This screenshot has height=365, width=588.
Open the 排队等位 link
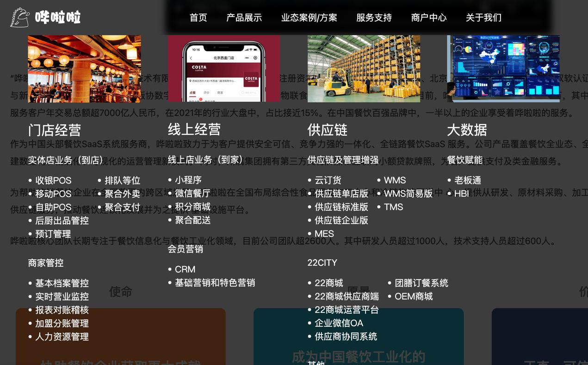[x=123, y=180]
